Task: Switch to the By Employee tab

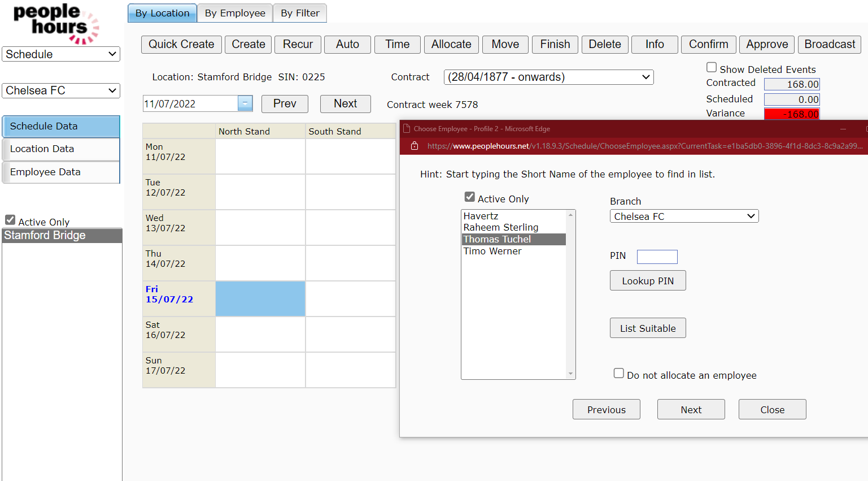Action: (x=235, y=13)
